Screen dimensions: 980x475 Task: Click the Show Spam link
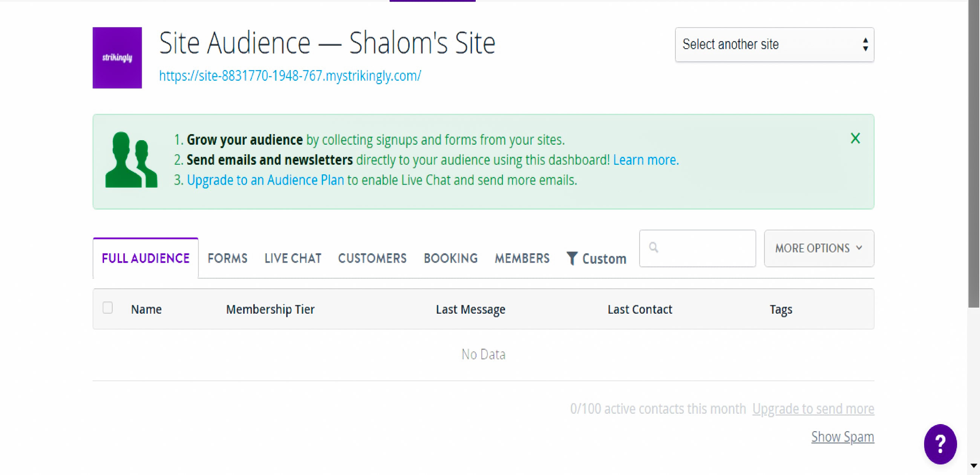coord(842,437)
